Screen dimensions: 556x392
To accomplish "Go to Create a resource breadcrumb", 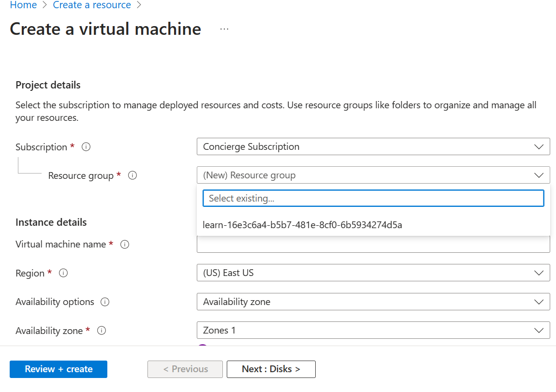I will [x=92, y=5].
